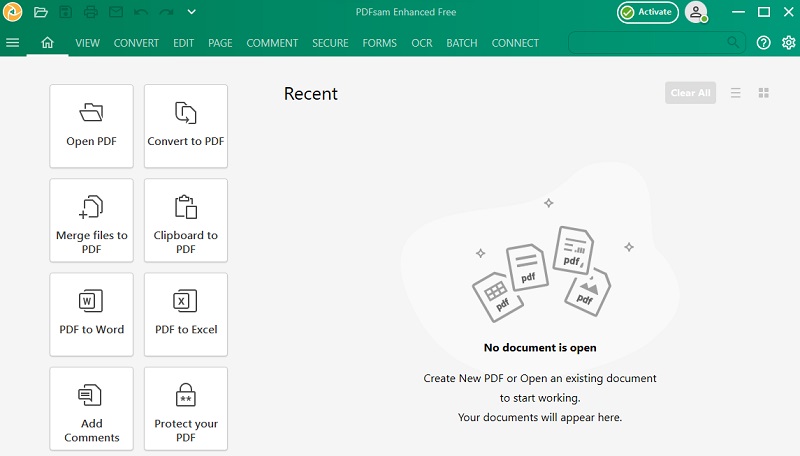Minimize the PDFsam window
This screenshot has width=800, height=456.
[x=738, y=12]
